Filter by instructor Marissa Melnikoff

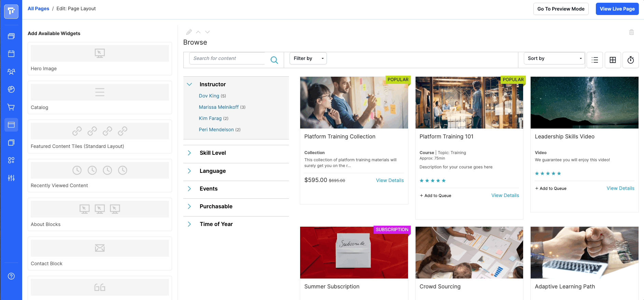point(219,107)
